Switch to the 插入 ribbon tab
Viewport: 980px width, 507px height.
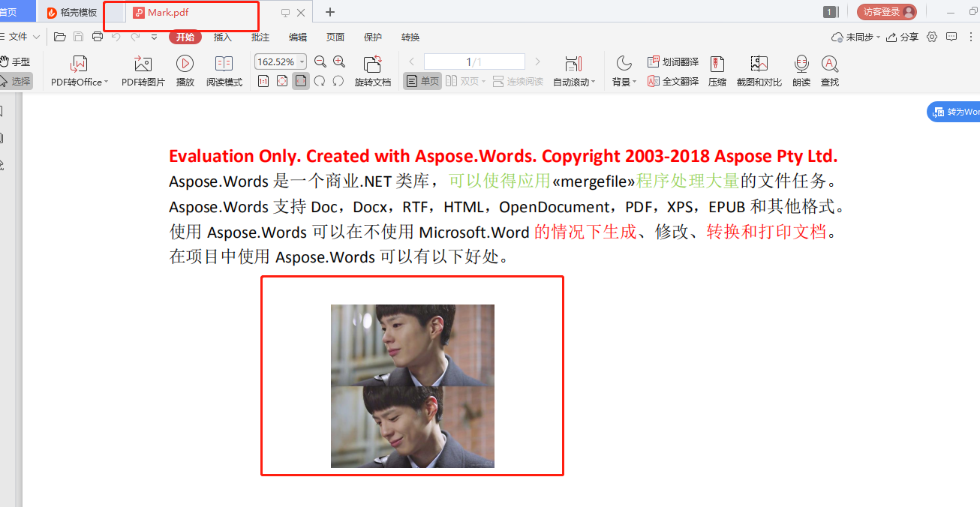point(223,36)
